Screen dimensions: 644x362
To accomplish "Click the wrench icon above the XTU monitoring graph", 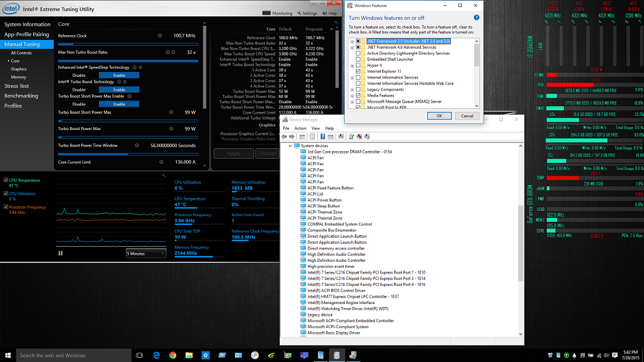I will tap(164, 176).
